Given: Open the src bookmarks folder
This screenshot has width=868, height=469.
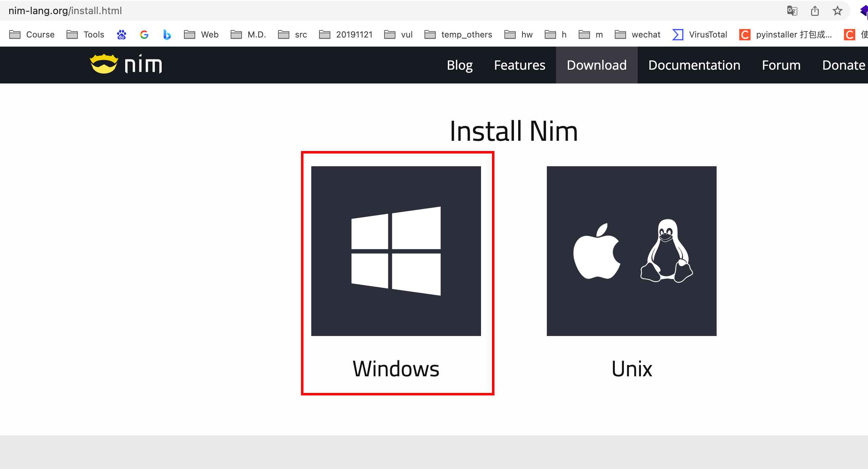Looking at the screenshot, I should coord(292,34).
